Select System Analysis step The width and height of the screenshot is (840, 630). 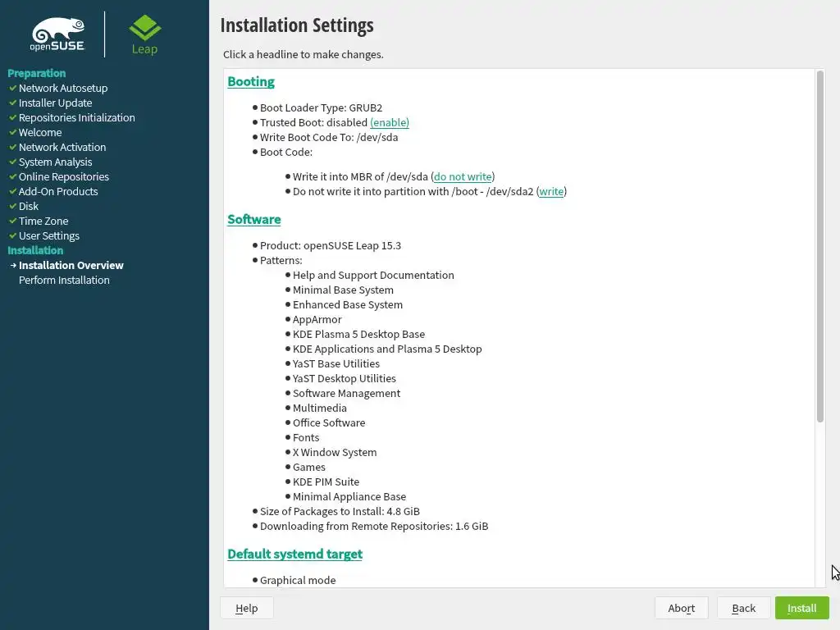[x=55, y=162]
